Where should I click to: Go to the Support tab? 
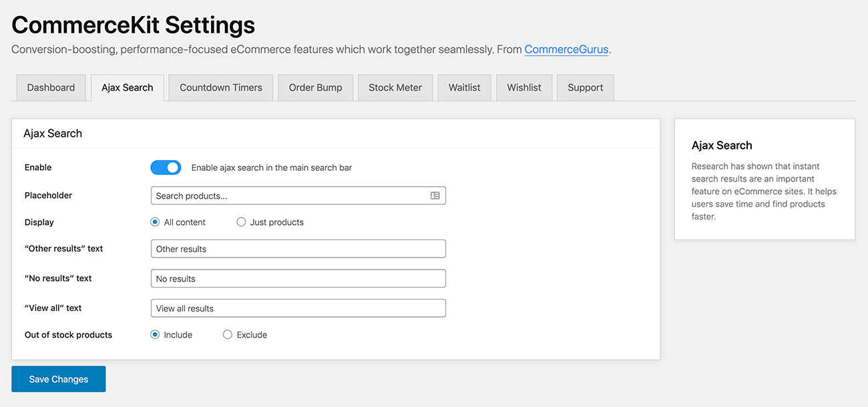[x=586, y=87]
